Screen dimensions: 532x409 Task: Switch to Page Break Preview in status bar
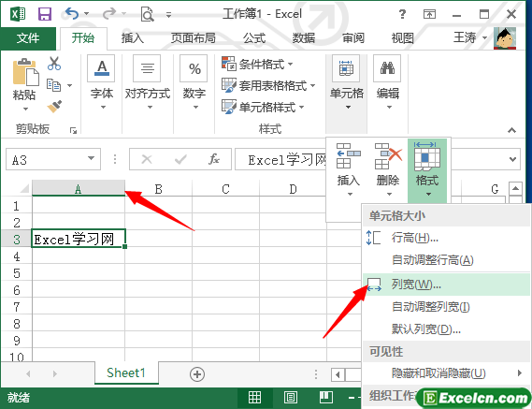tap(326, 397)
